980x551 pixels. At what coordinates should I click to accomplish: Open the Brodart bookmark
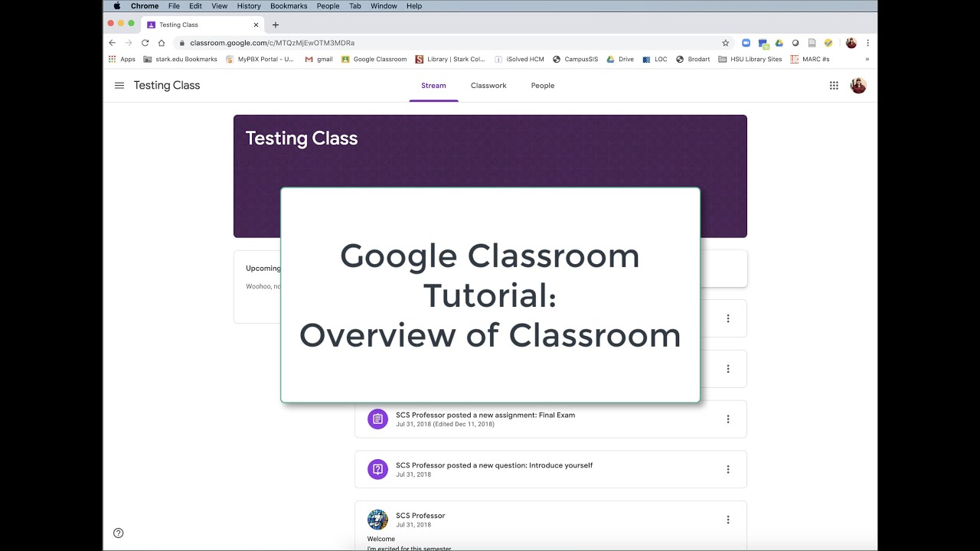[x=694, y=59]
